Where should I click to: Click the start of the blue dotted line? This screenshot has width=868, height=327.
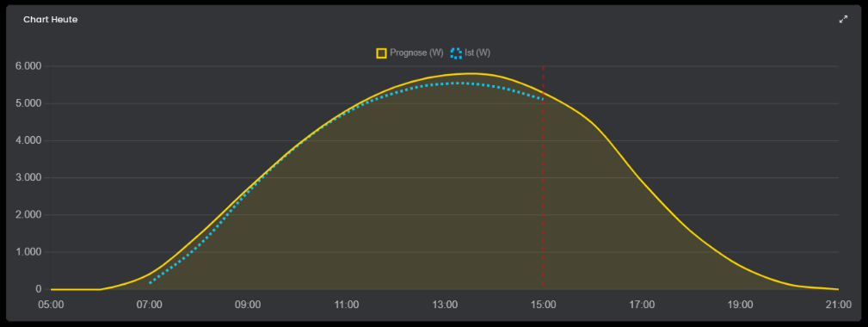150,283
